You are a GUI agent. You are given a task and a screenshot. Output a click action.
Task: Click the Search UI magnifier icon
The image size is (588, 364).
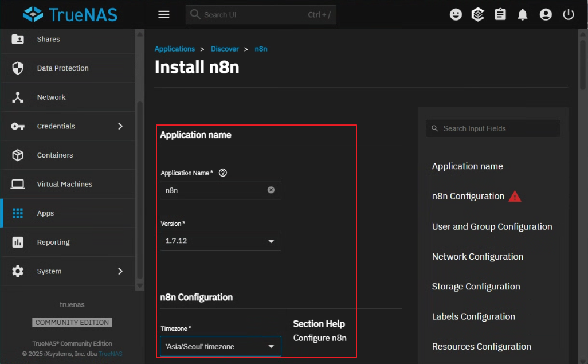[195, 14]
